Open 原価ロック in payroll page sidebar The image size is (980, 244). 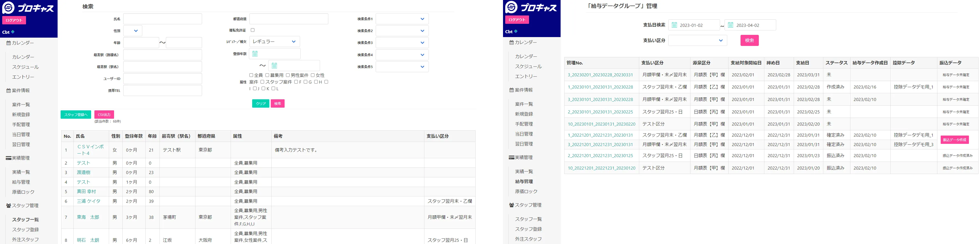[526, 191]
